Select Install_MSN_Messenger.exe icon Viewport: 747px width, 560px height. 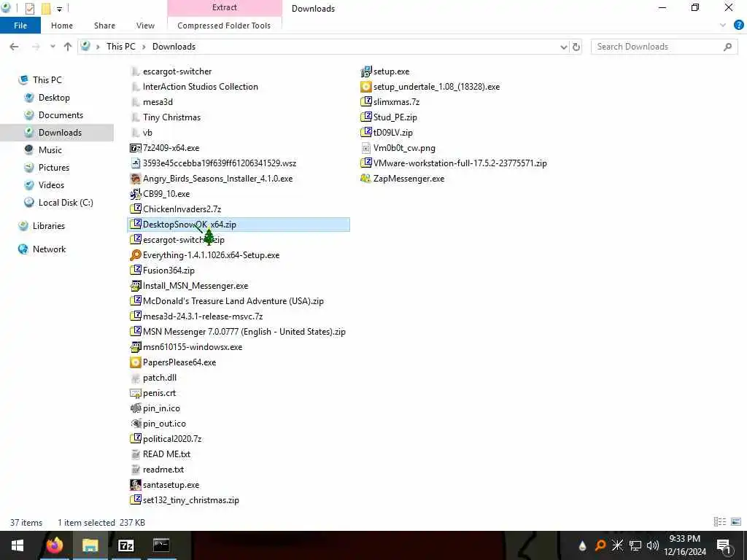coord(135,286)
